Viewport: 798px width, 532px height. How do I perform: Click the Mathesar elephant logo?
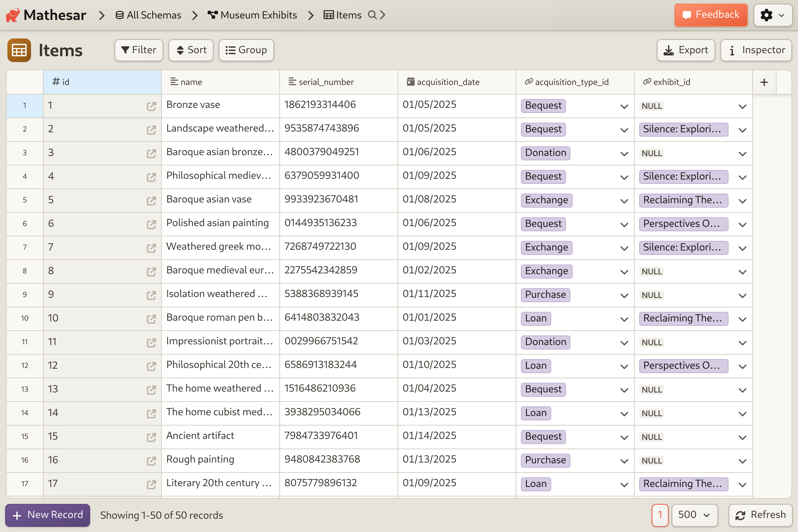point(13,15)
